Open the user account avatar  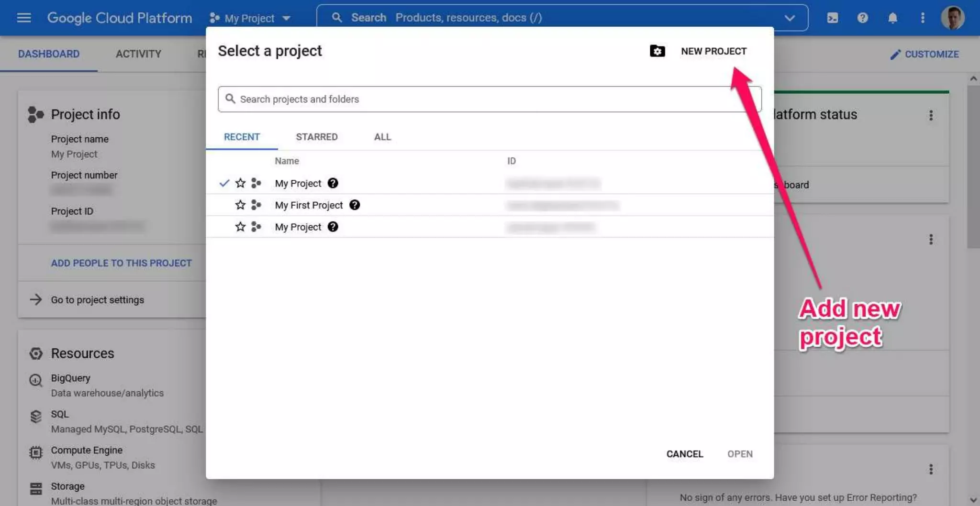[952, 18]
